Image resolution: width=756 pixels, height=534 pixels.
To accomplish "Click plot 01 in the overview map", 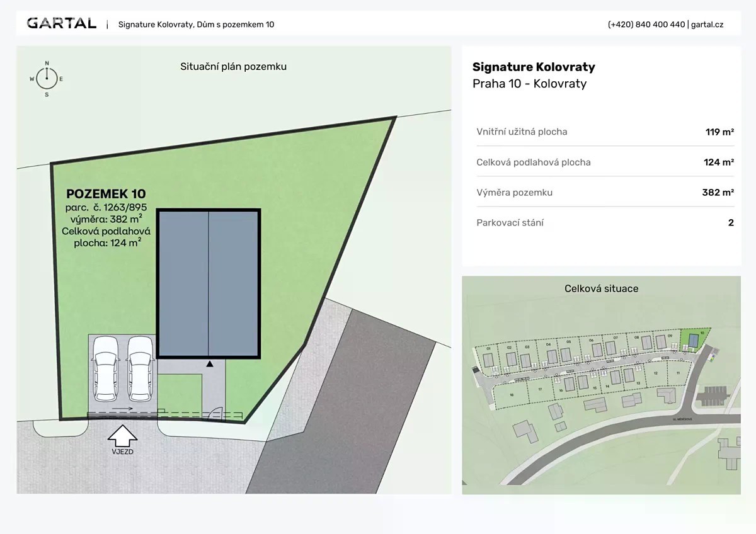I will [488, 359].
